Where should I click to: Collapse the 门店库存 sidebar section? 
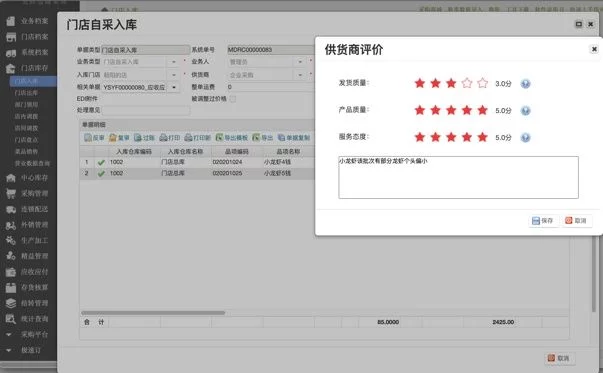tap(28, 68)
